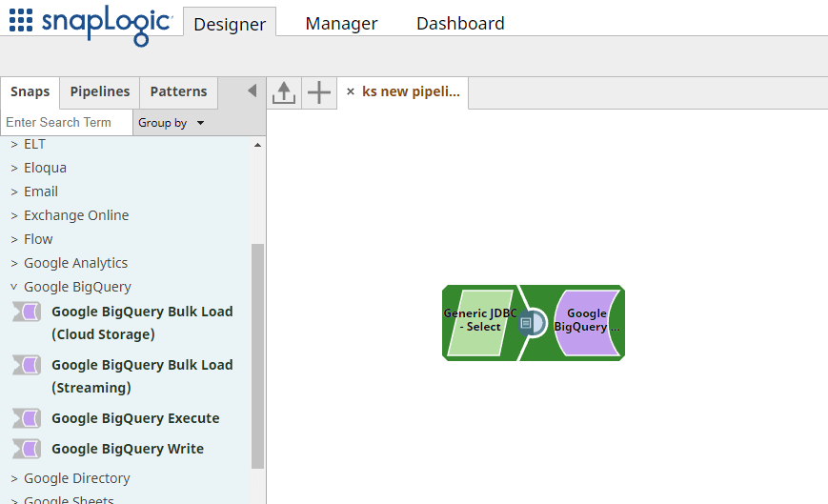
Task: Select the Google BigQuery snap on canvas
Action: (586, 322)
